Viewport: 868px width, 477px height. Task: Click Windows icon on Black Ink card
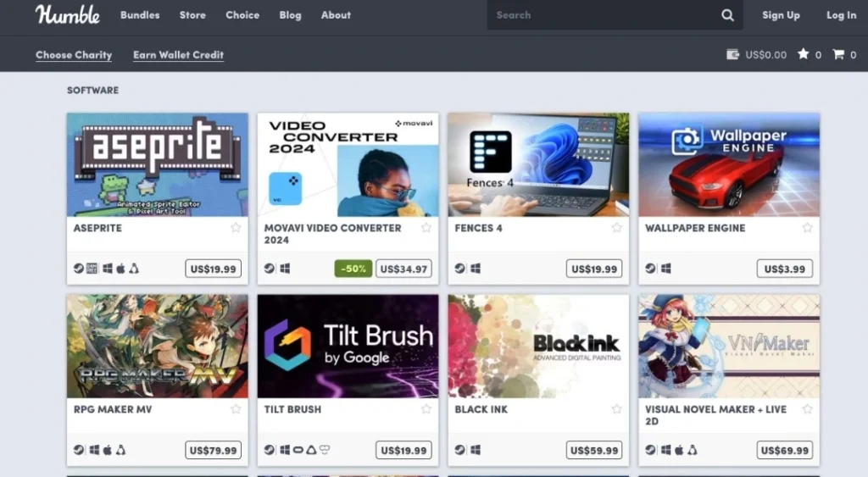475,450
